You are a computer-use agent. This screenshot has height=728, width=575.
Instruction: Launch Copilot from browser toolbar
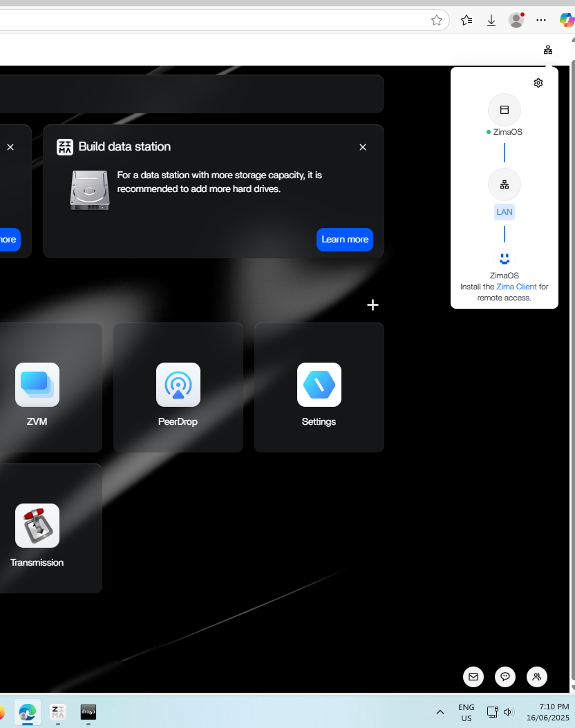(567, 21)
